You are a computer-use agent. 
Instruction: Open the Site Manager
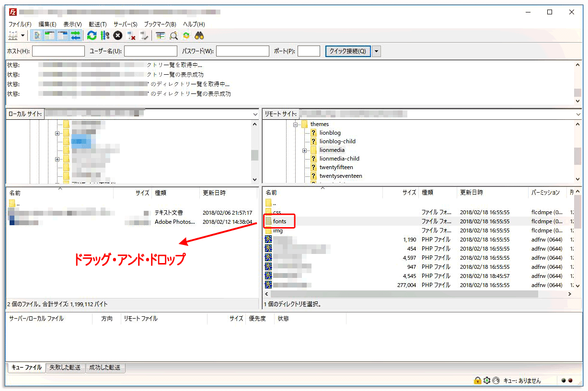[12, 35]
